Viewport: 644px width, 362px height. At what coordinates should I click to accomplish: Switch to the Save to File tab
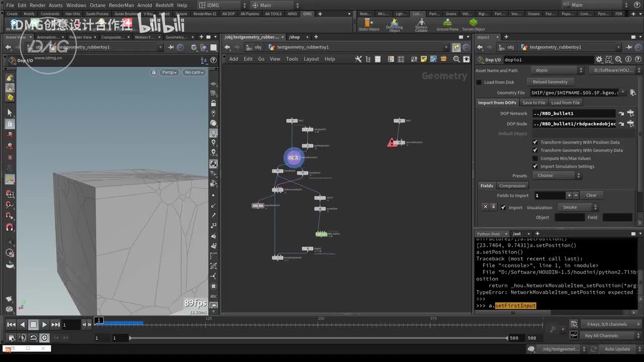click(x=533, y=103)
